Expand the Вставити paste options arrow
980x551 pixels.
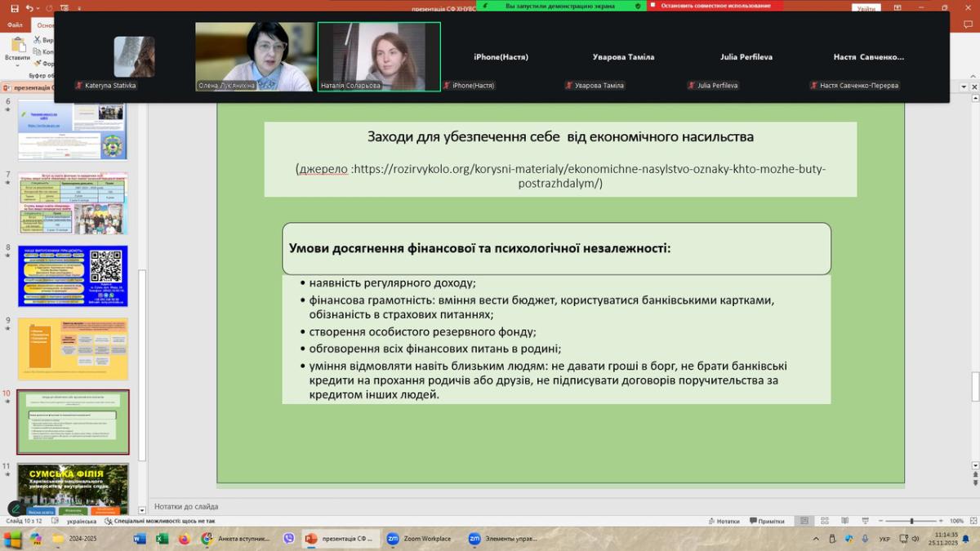(16, 67)
